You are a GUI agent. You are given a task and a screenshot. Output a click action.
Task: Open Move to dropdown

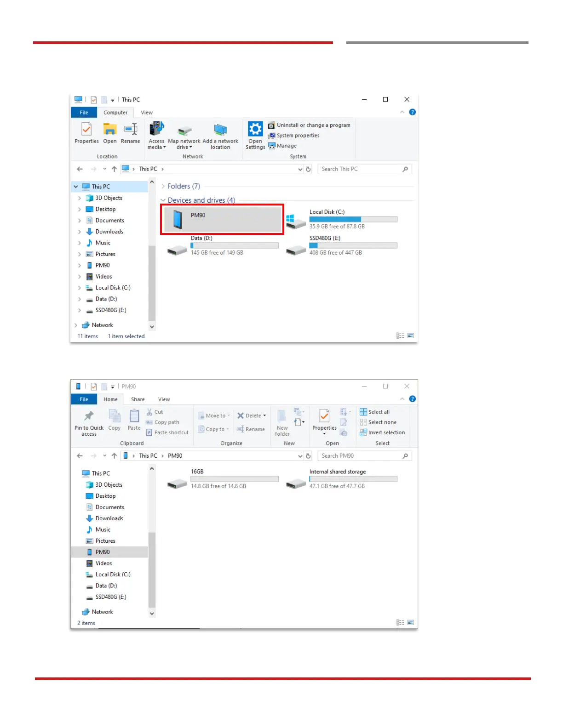[214, 415]
